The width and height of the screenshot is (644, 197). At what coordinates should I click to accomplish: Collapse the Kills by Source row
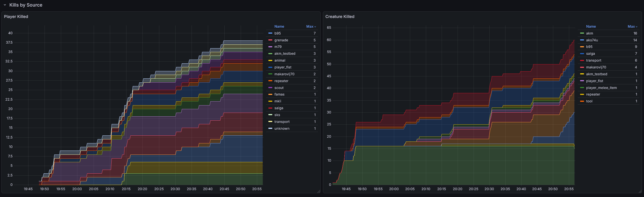5,5
